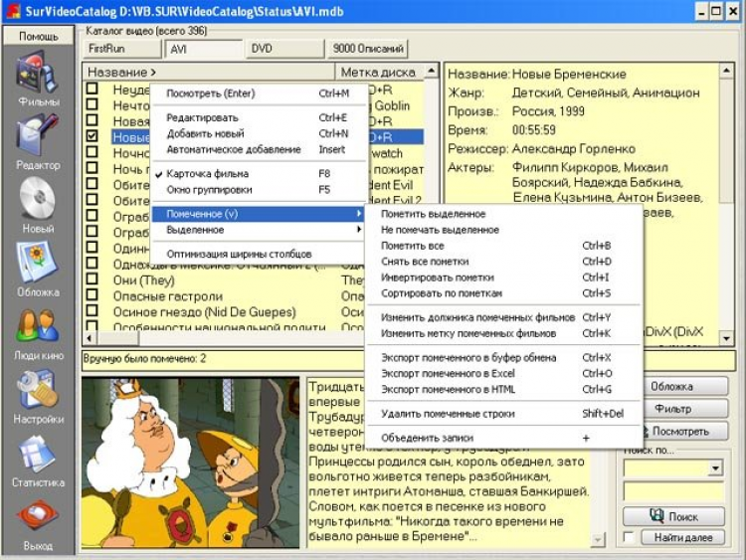
Task: Click the binoculars icon on Поиск button
Action: pyautogui.click(x=656, y=516)
